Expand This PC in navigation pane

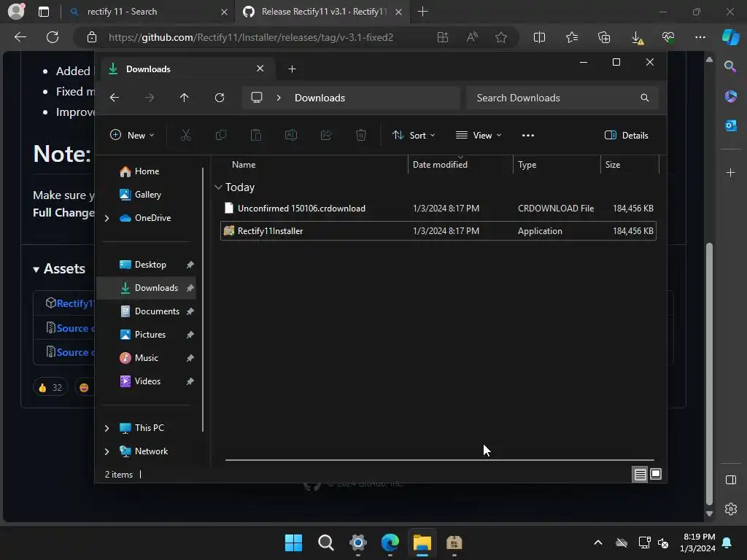point(107,428)
